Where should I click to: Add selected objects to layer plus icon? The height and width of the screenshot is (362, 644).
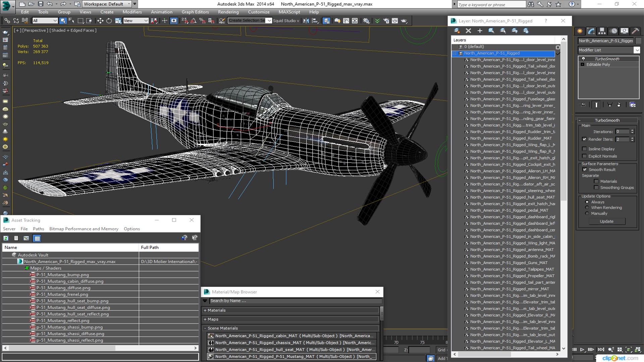pos(480,31)
